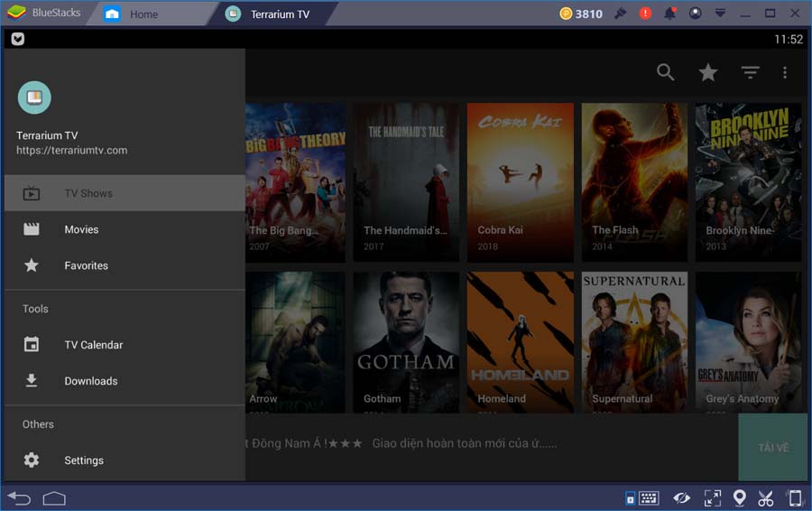The height and width of the screenshot is (511, 812).
Task: Open the BlueStacks location pin icon
Action: (740, 498)
